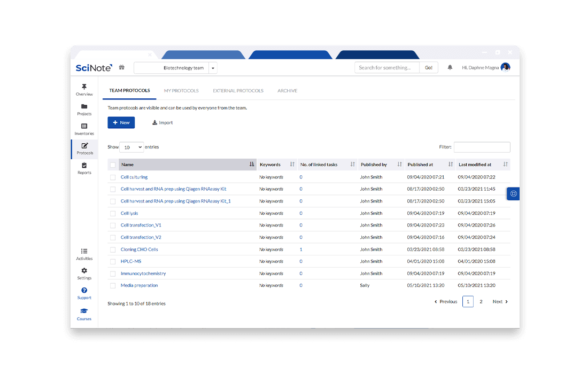Switch to the My Protocols tab
Screen dimensions: 588x374
[181, 91]
